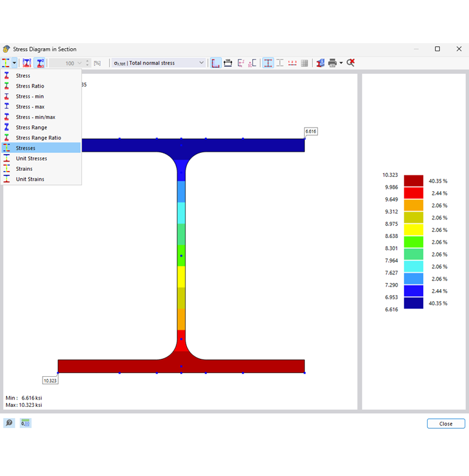The image size is (469, 476).
Task: Choose Stress - min option
Action: [41, 96]
